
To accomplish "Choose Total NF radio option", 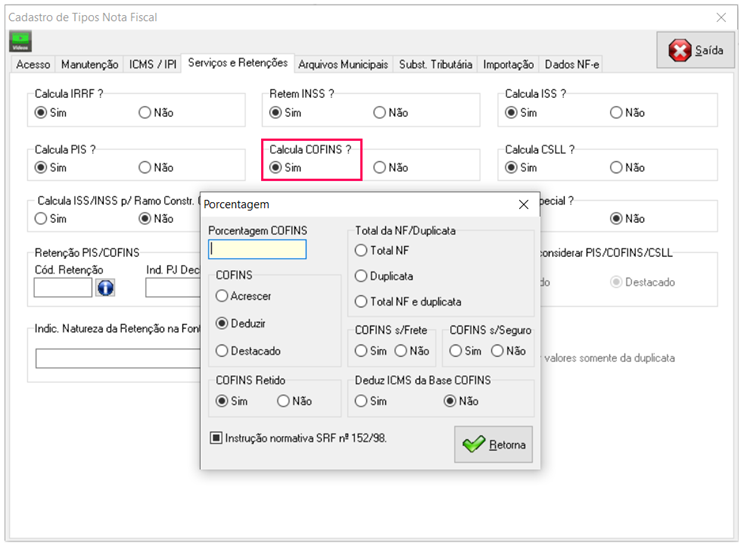I will pyautogui.click(x=361, y=250).
